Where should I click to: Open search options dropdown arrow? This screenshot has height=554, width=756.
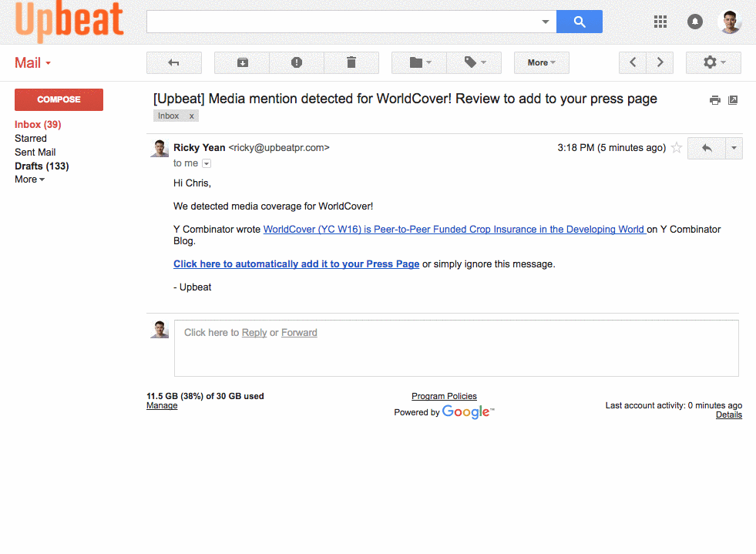click(x=546, y=22)
